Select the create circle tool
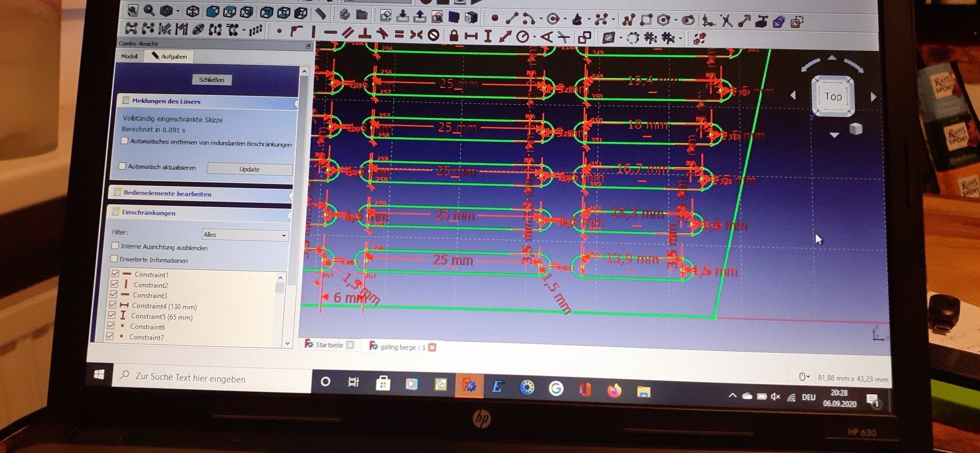 click(553, 19)
